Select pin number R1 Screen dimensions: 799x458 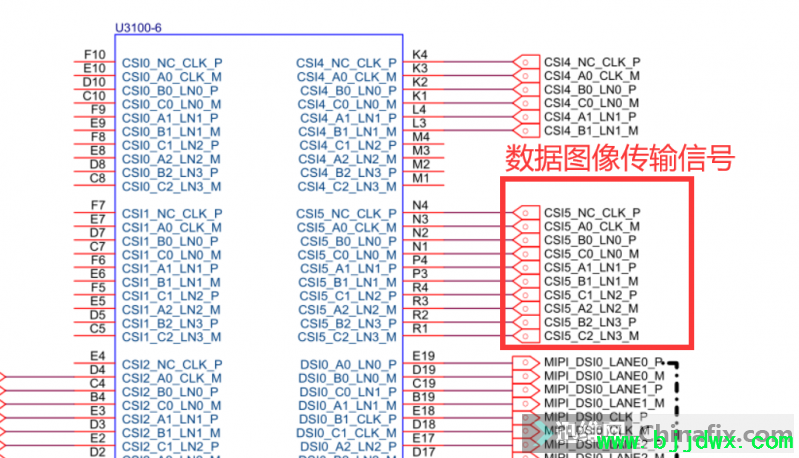[420, 329]
